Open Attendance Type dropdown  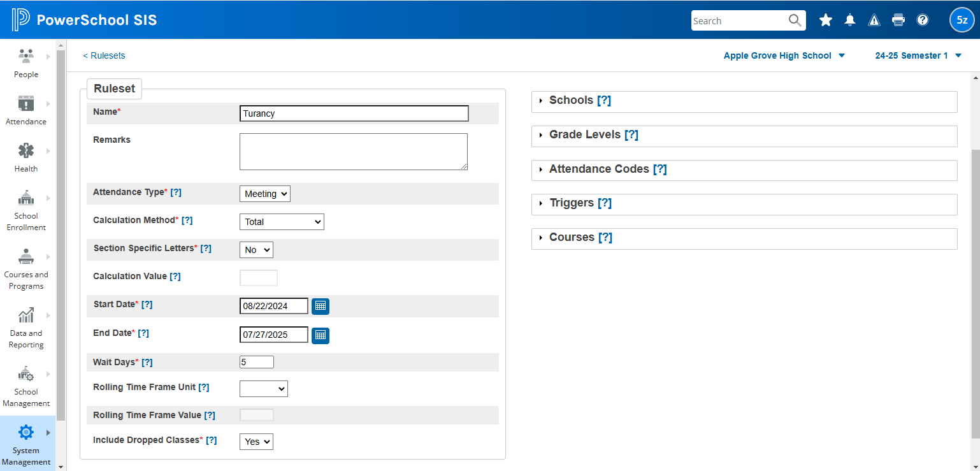265,194
